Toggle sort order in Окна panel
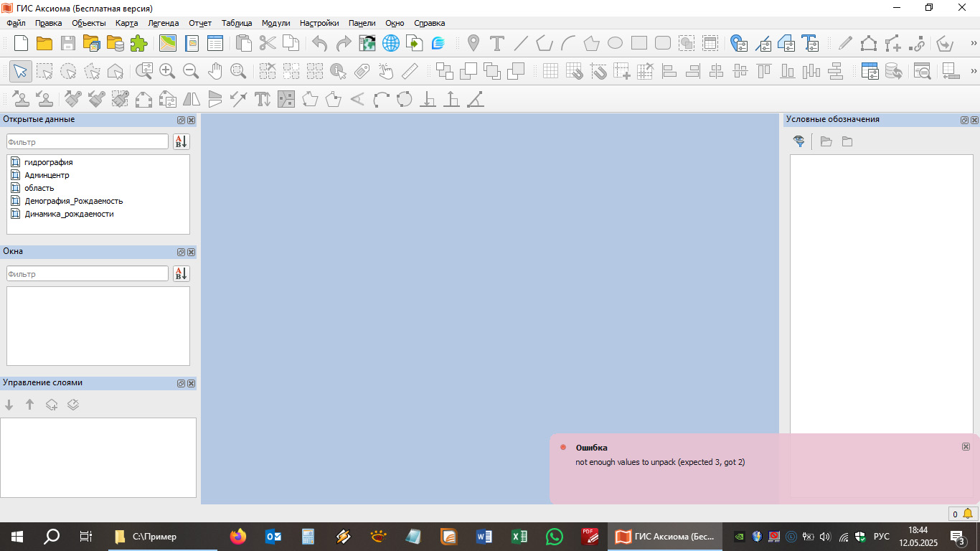The width and height of the screenshot is (980, 551). point(181,274)
